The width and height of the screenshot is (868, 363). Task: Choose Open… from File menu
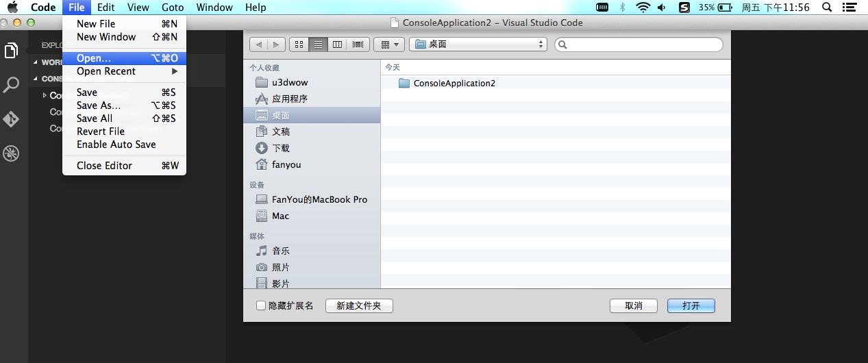click(x=124, y=58)
